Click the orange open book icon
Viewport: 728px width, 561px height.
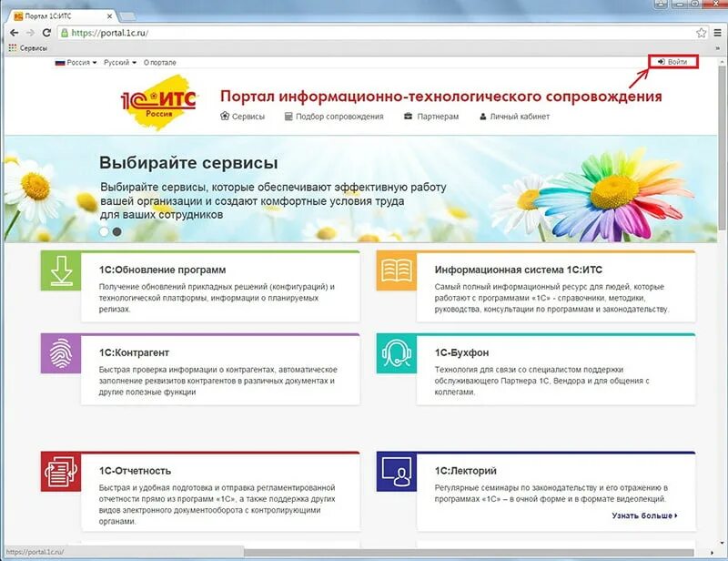pyautogui.click(x=397, y=270)
